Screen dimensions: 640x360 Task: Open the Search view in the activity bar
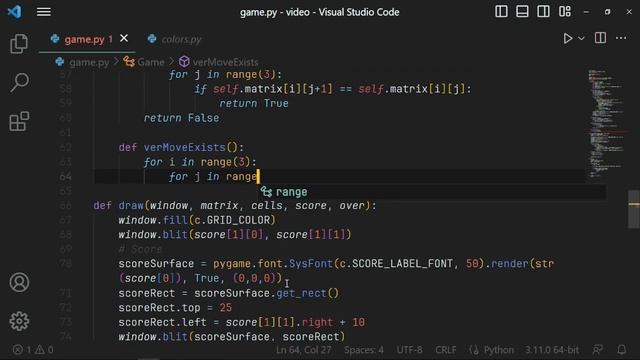pyautogui.click(x=19, y=82)
